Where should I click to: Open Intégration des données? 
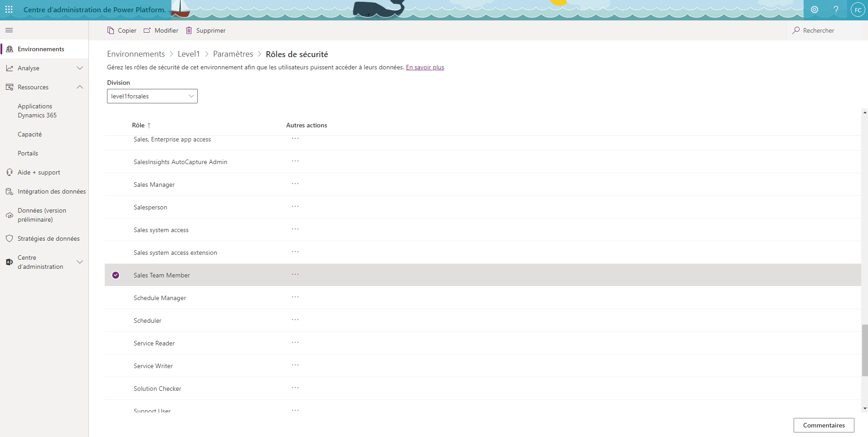click(x=52, y=191)
